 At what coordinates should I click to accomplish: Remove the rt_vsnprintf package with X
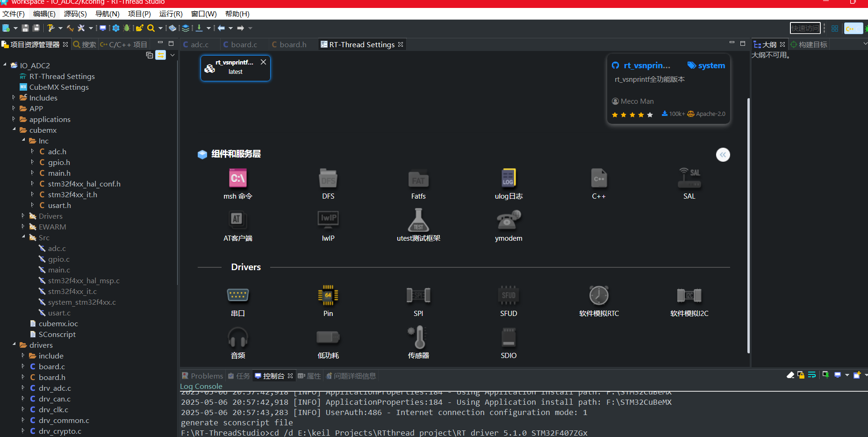click(x=264, y=62)
